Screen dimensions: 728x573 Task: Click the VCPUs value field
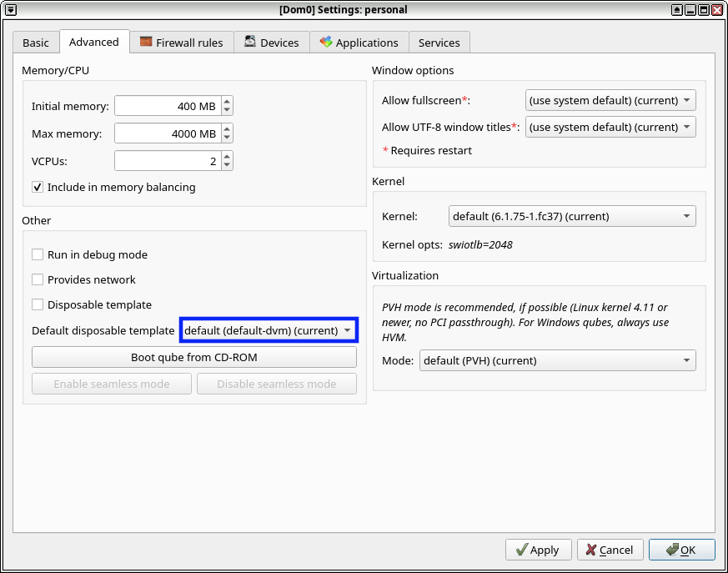point(168,161)
